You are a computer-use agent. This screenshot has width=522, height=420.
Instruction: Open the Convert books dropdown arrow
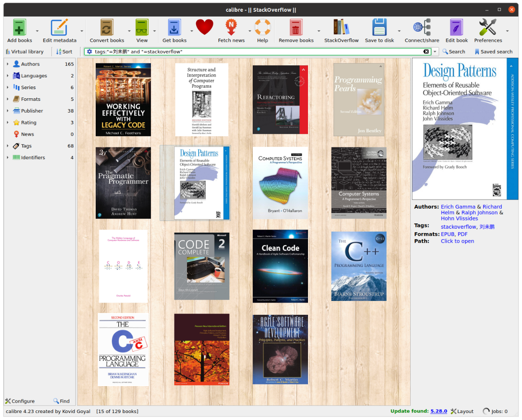pyautogui.click(x=129, y=31)
